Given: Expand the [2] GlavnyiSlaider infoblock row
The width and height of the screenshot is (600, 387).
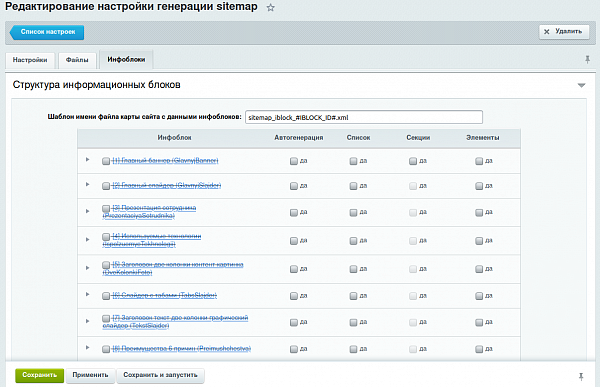Looking at the screenshot, I should point(88,184).
